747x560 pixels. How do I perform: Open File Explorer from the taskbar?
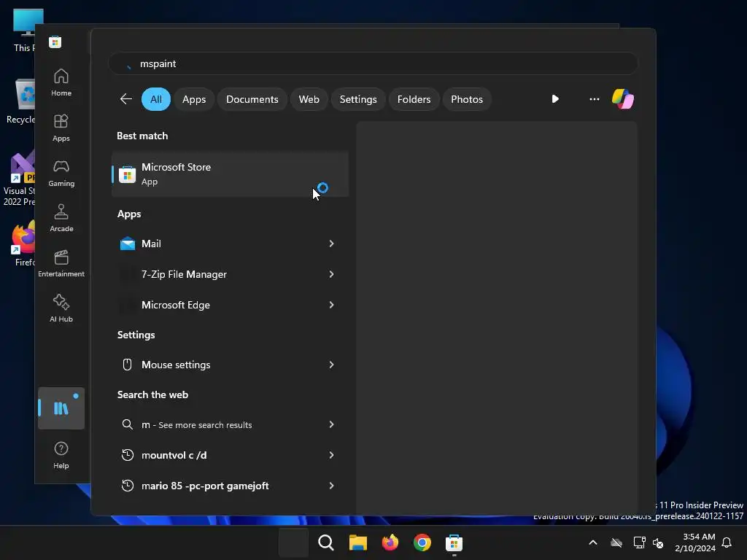point(357,542)
